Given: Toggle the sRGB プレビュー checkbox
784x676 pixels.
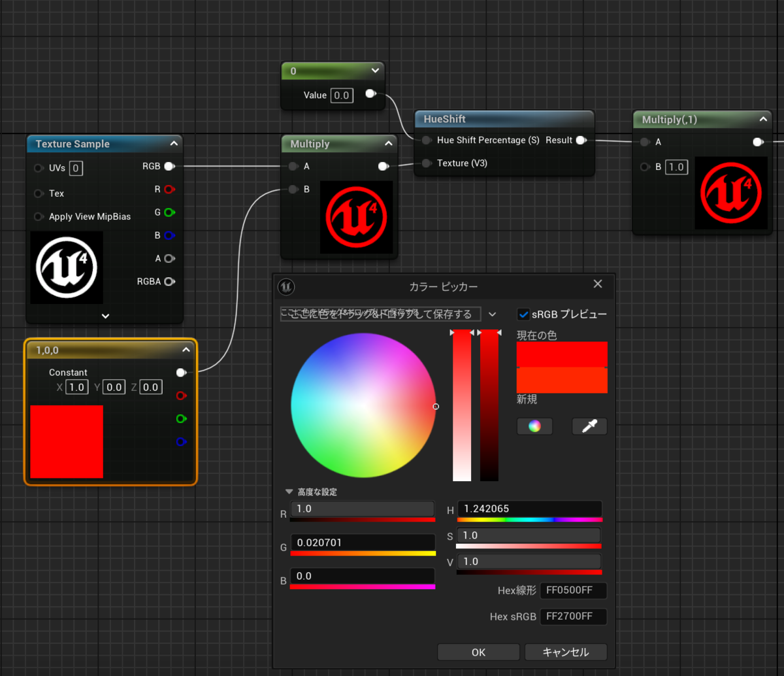Looking at the screenshot, I should pos(522,314).
